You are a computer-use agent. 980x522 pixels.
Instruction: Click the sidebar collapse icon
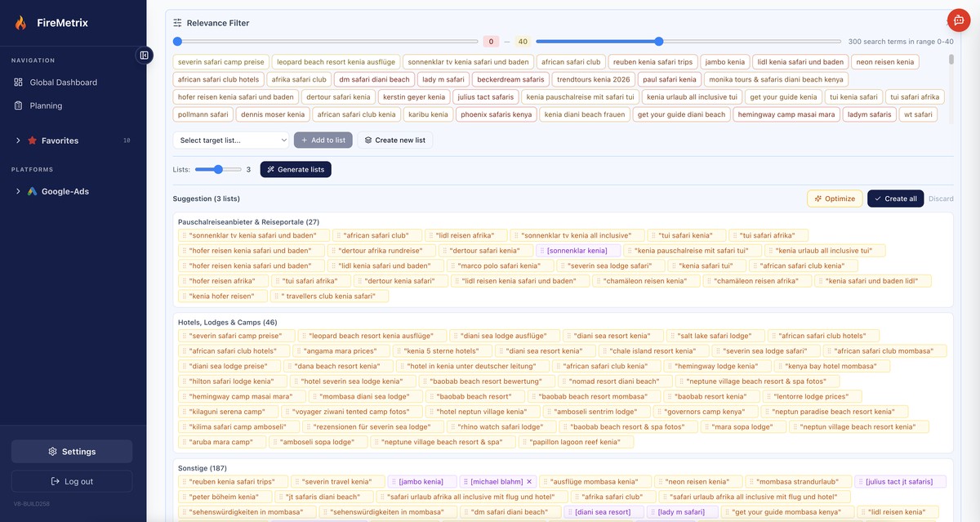point(144,54)
